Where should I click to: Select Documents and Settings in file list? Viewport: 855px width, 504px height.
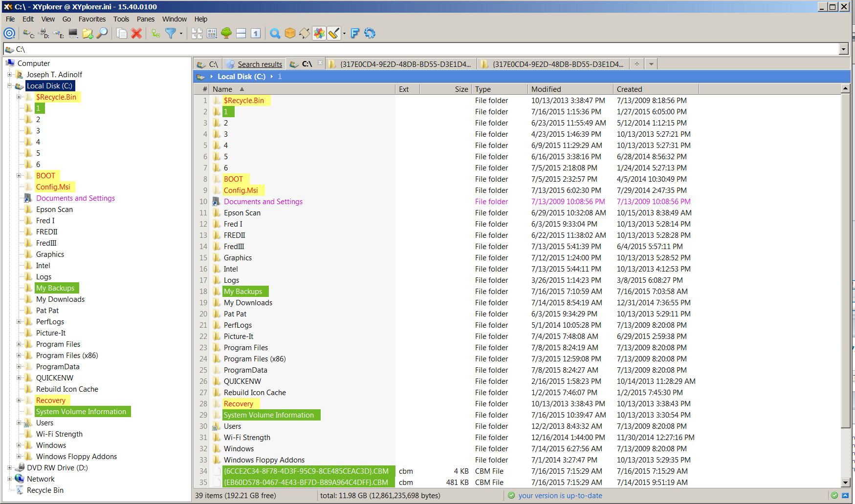pyautogui.click(x=263, y=202)
